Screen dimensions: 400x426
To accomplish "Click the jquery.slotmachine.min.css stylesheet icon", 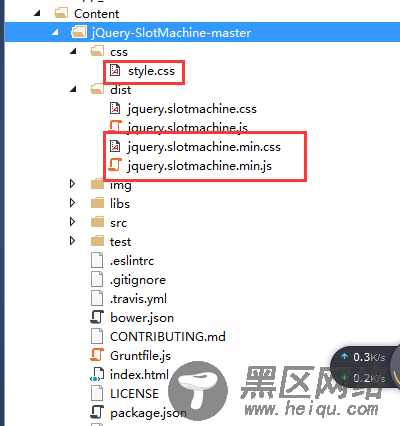I will coord(115,146).
